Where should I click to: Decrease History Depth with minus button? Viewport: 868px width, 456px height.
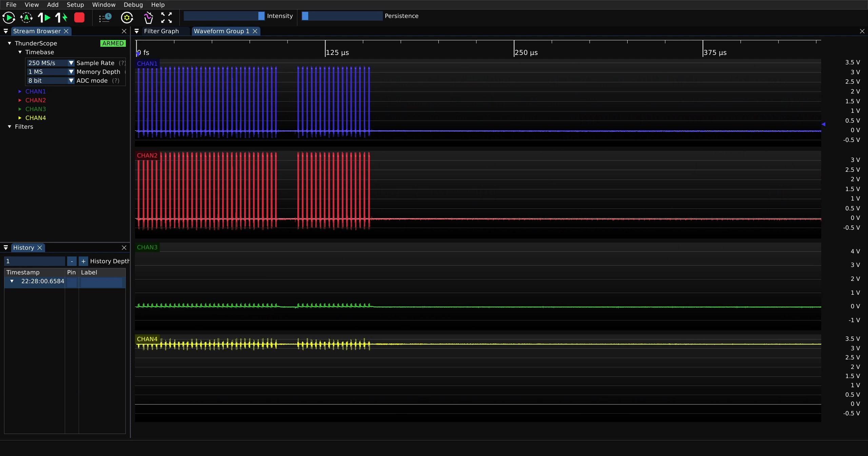(x=72, y=261)
